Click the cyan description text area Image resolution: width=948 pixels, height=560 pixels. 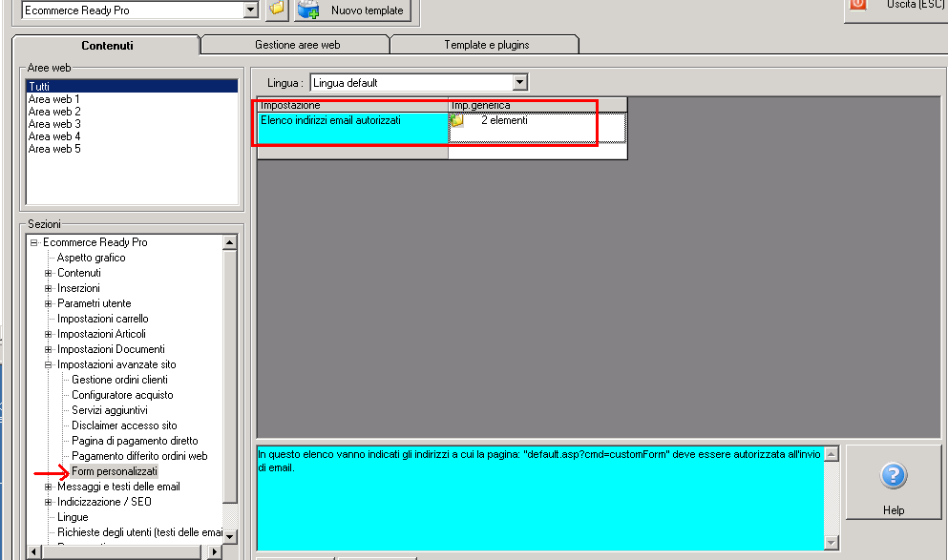540,499
